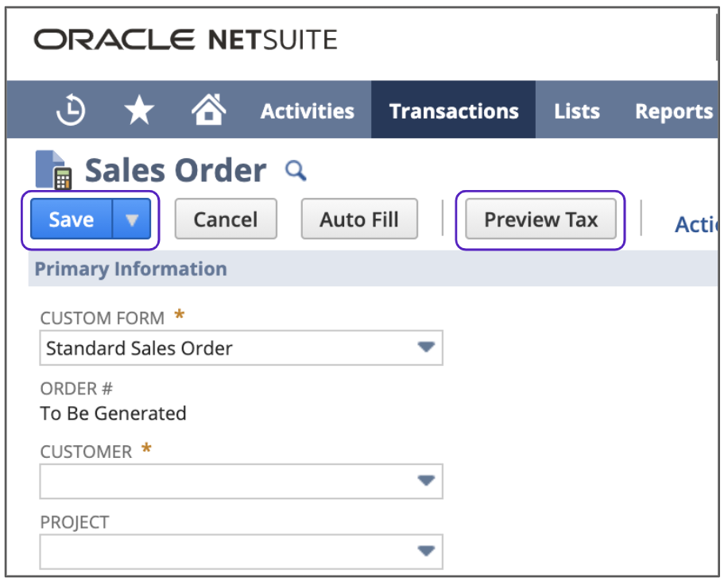Viewport: 728px width, 582px height.
Task: Click the Oracle NetSuite logo
Action: 185,39
